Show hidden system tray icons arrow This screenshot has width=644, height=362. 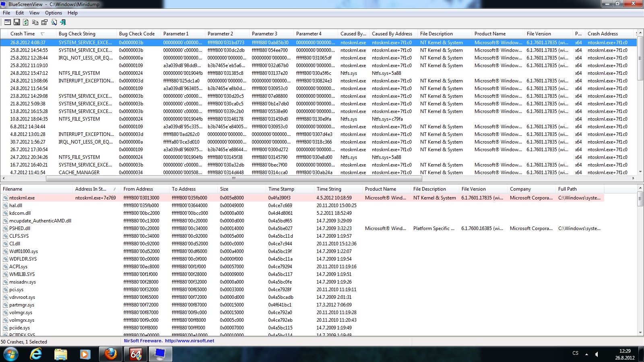[x=586, y=354]
